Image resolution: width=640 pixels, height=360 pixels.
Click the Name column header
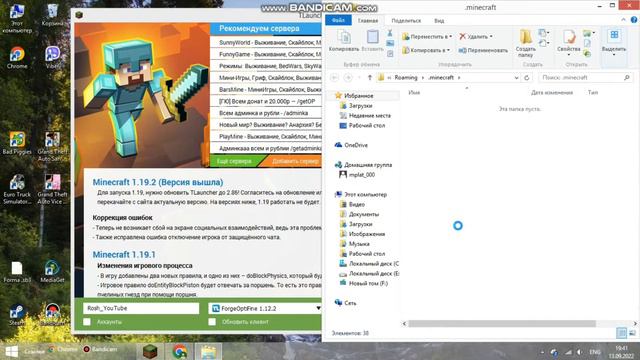(x=414, y=93)
